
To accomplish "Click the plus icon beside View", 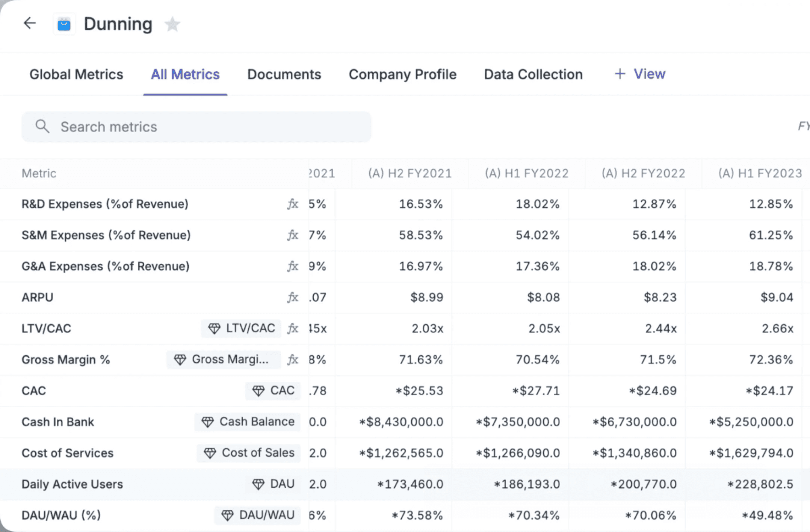I will [x=620, y=74].
